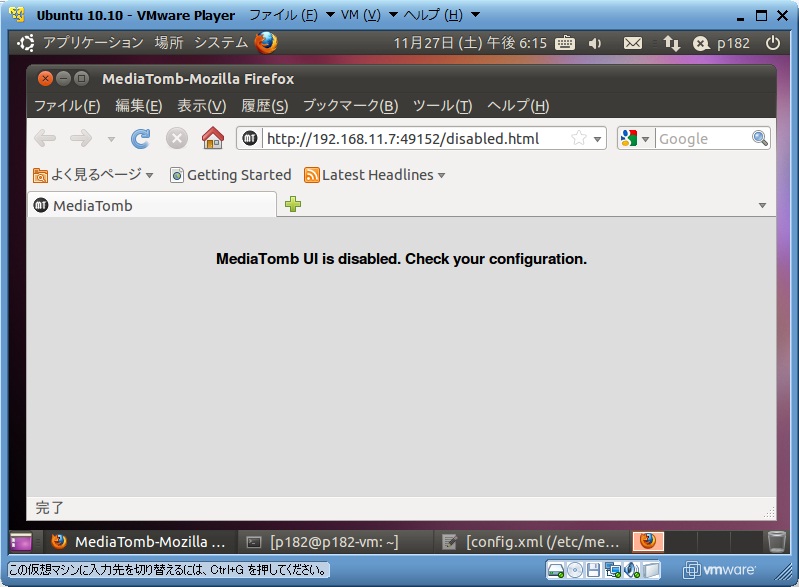Click the Firefox stop loading button
This screenshot has width=799, height=587.
(177, 139)
